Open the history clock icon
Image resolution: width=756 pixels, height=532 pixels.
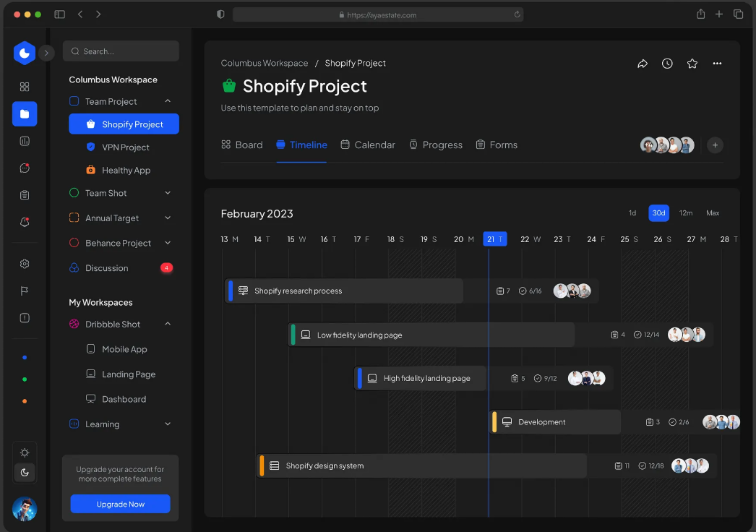click(x=667, y=64)
